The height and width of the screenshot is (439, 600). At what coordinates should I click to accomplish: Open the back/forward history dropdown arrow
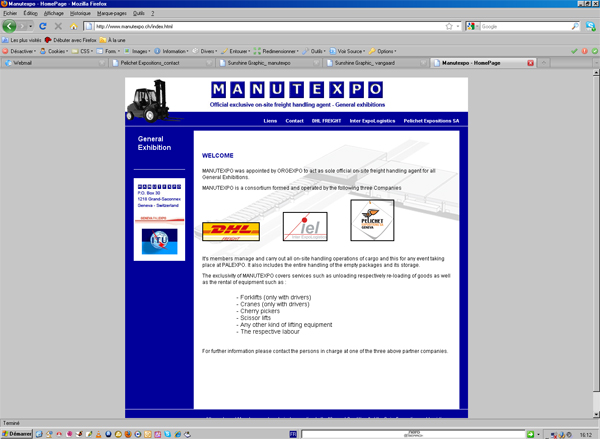[x=31, y=26]
